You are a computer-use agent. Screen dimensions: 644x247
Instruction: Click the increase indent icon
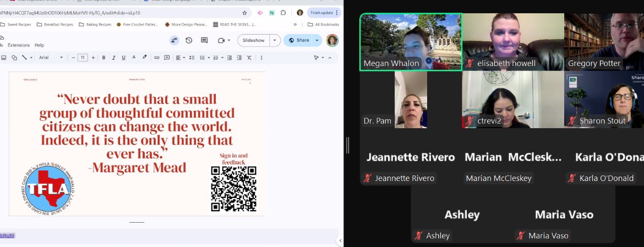click(239, 58)
